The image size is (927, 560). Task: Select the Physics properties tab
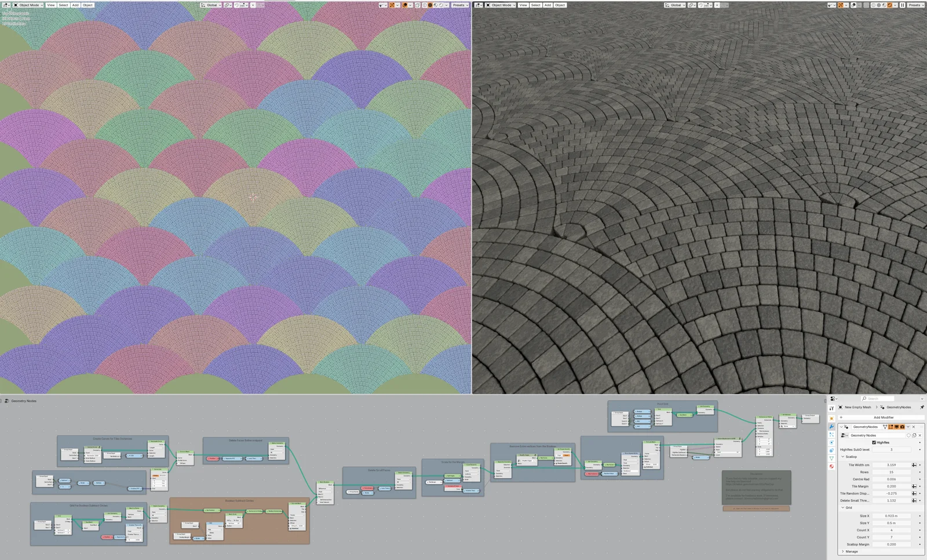pyautogui.click(x=832, y=442)
